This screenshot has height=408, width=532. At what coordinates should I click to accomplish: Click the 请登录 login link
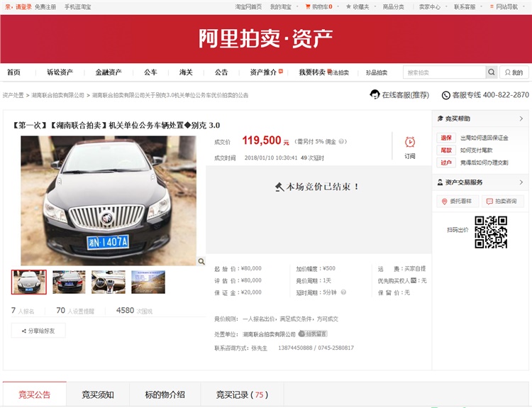click(x=23, y=7)
